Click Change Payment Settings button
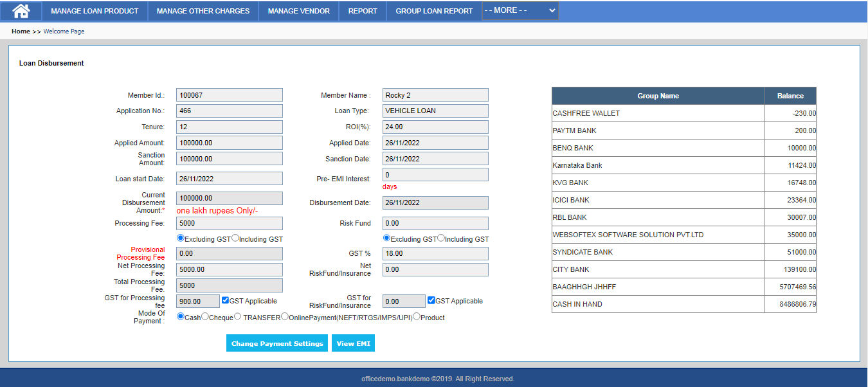This screenshot has height=387, width=868. [277, 343]
